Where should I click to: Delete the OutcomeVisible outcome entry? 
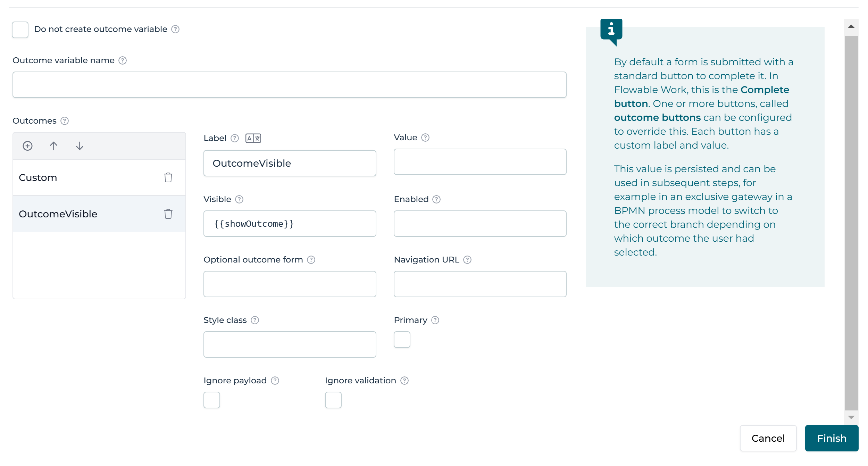click(168, 214)
